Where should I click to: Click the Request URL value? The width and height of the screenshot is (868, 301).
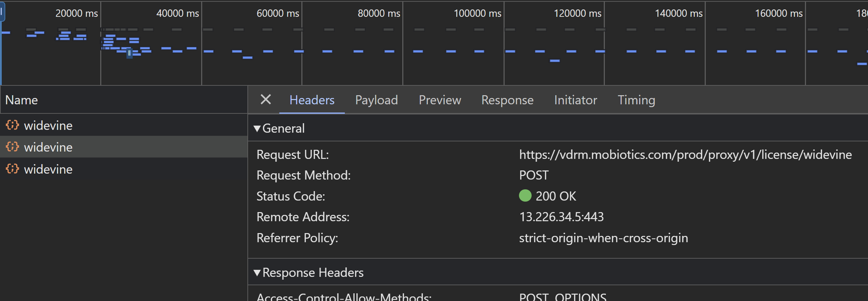coord(685,154)
